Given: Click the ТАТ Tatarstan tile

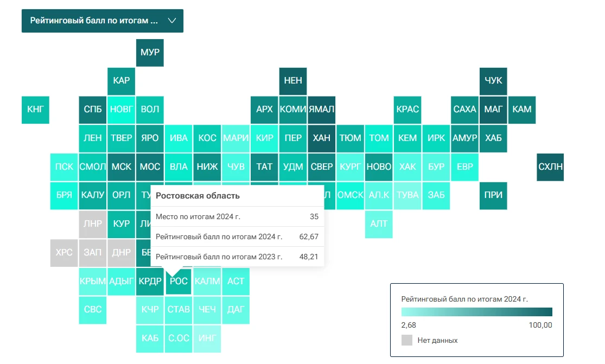Looking at the screenshot, I should pos(264,167).
